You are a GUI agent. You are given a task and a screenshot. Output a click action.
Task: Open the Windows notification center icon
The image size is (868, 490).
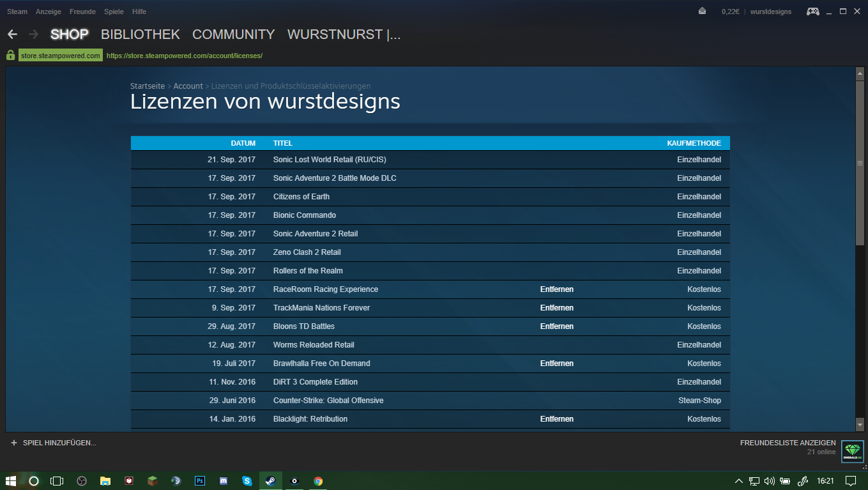click(851, 480)
